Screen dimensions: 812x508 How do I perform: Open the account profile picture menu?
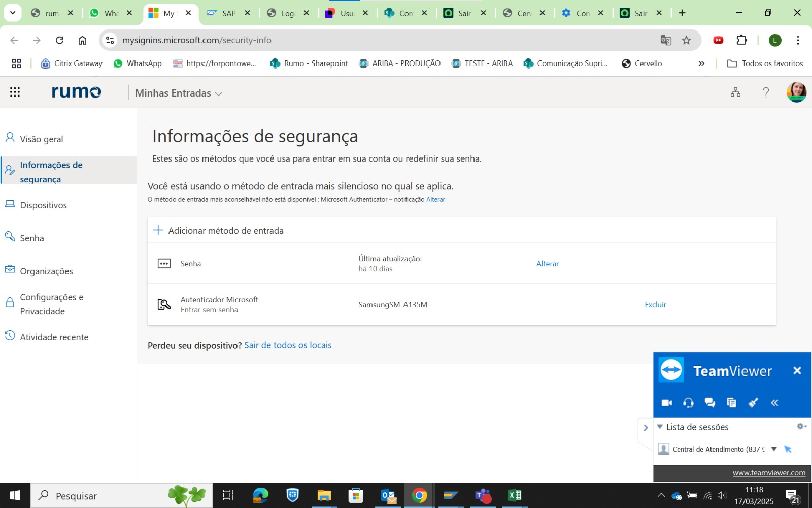click(x=796, y=92)
